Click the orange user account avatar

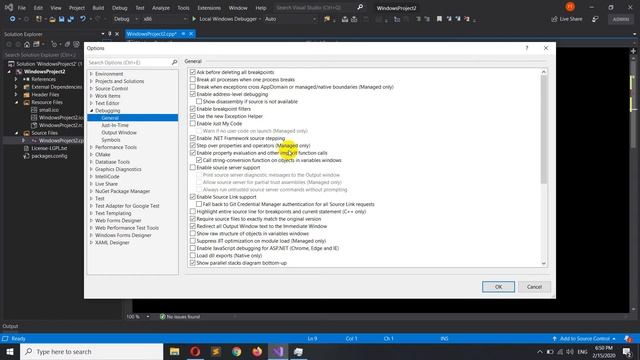pos(570,7)
